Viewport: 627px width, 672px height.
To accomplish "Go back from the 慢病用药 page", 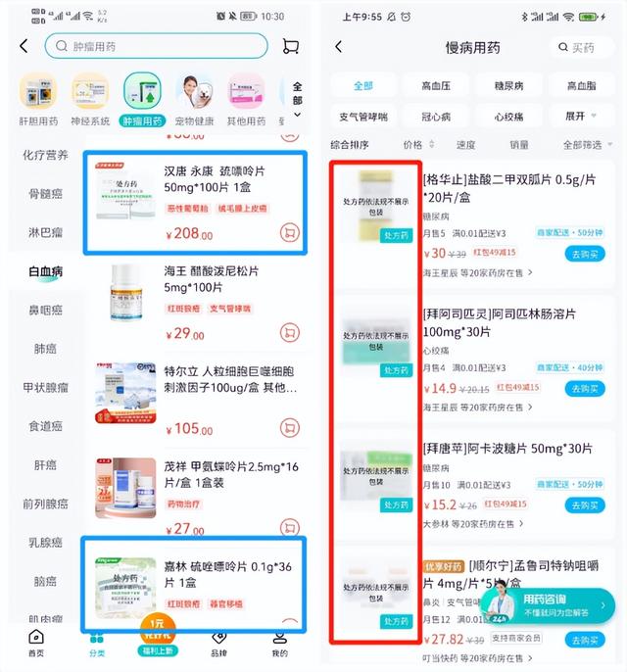I will coord(339,47).
